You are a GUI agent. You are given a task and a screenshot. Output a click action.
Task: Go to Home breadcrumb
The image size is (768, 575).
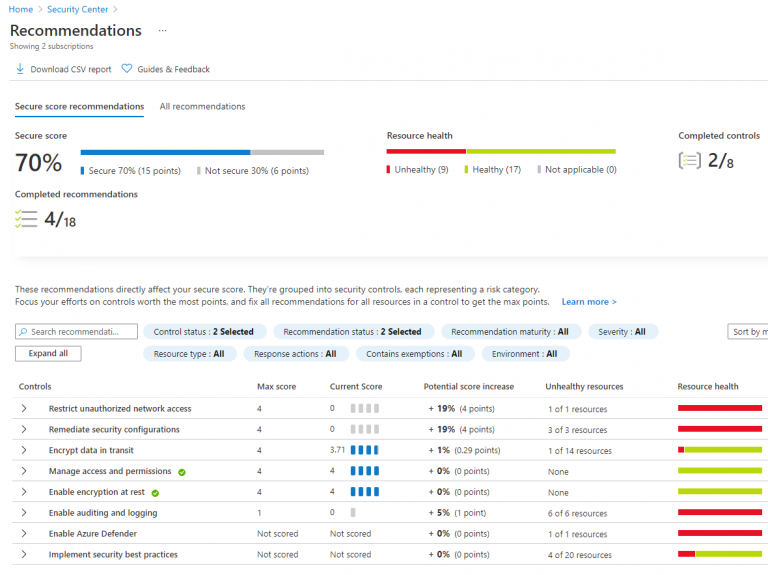(x=21, y=9)
